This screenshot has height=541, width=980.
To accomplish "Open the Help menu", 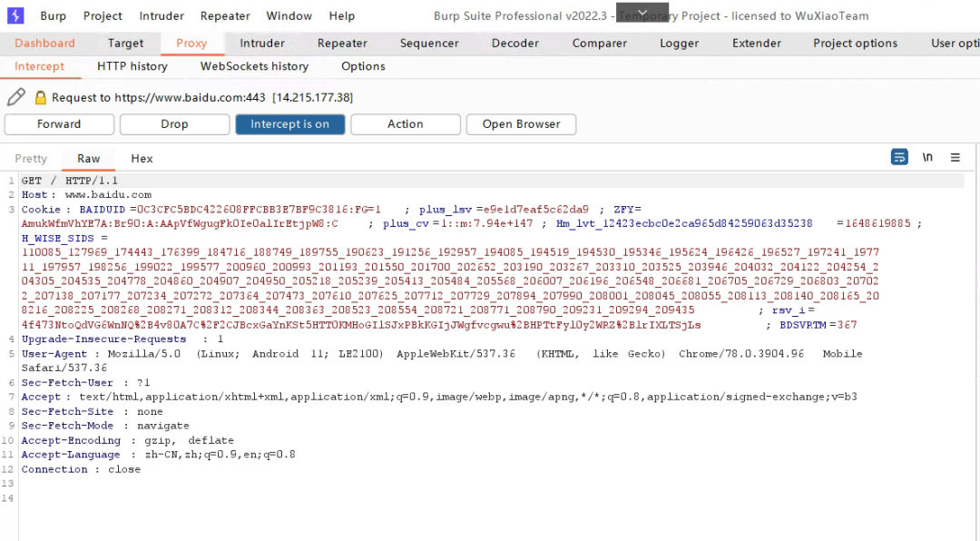I will 342,15.
